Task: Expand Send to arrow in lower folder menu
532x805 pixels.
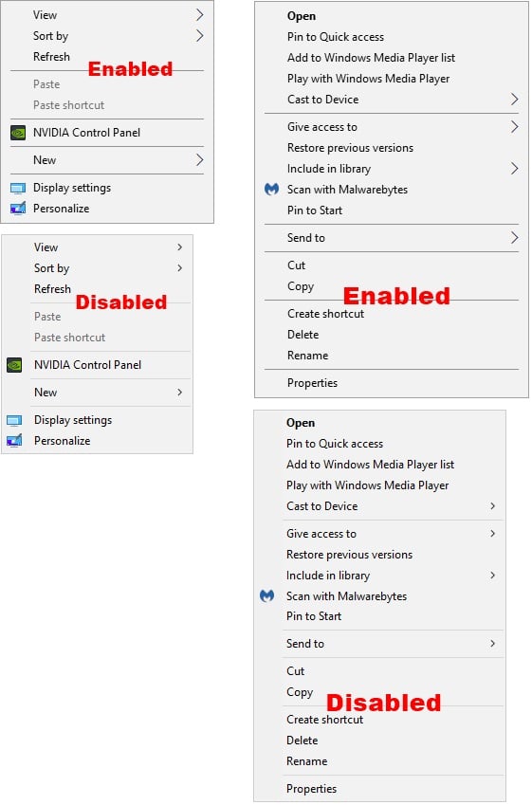Action: (493, 645)
